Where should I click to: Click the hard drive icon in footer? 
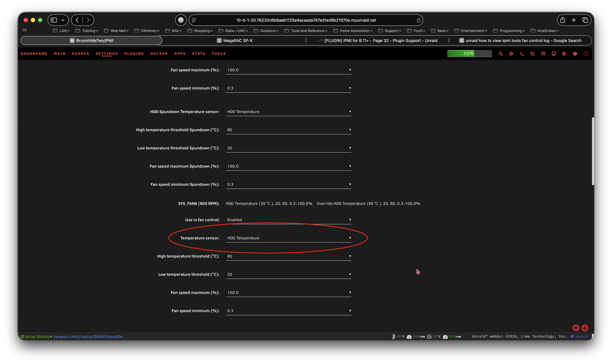point(429,337)
